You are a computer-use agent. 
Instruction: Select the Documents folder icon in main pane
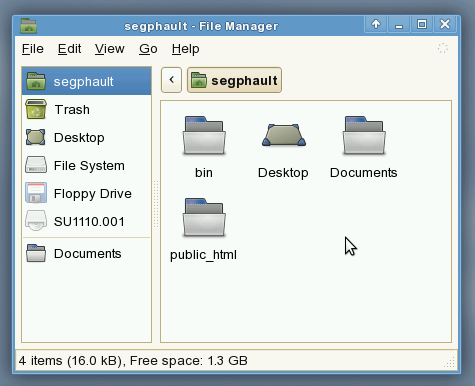(x=364, y=135)
